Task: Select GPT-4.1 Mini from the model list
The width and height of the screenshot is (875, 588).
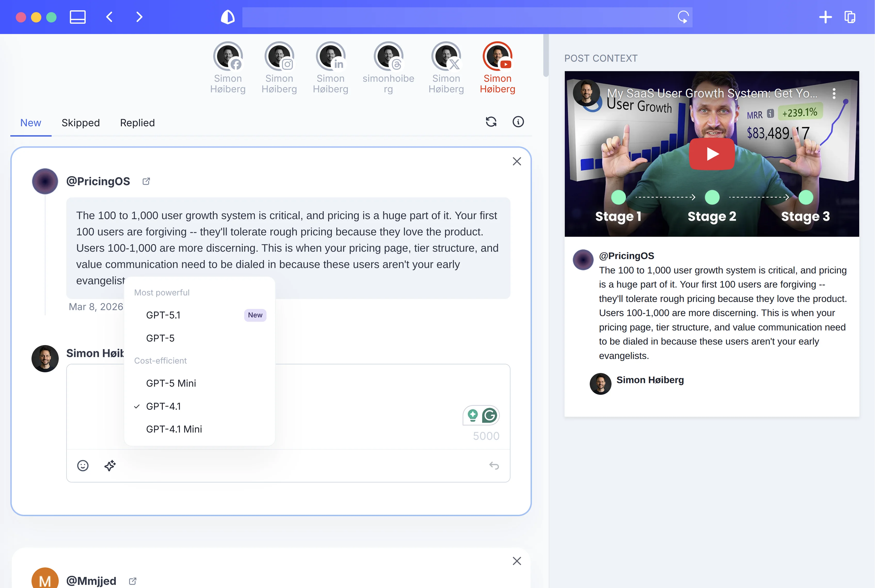Action: pyautogui.click(x=174, y=429)
